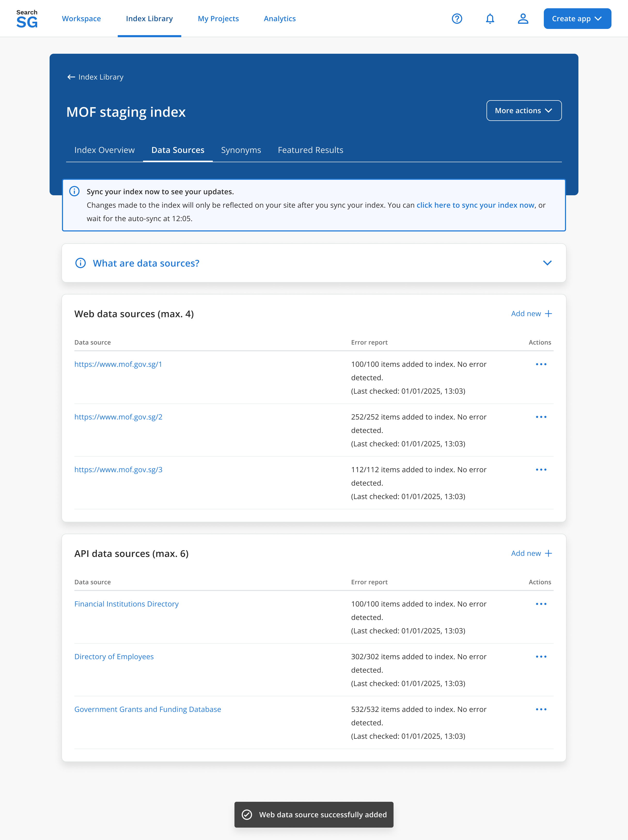Open the More actions dropdown
Viewport: 628px width, 840px height.
point(524,111)
